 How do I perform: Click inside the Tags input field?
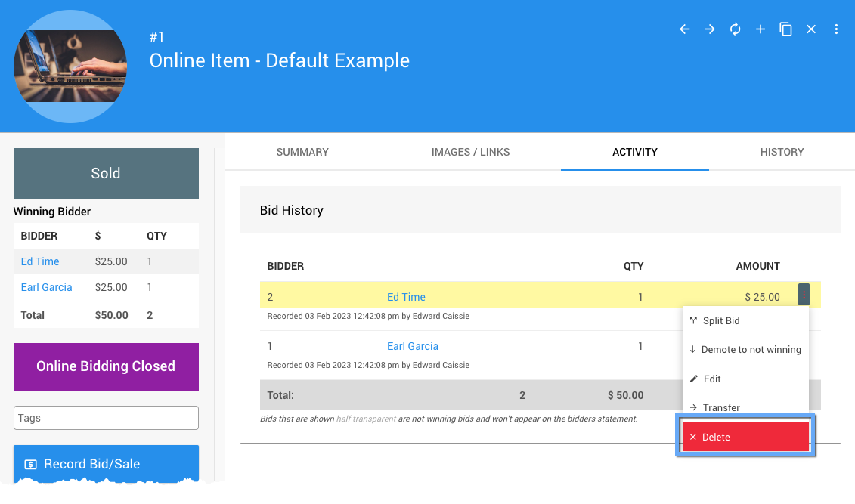[x=106, y=418]
